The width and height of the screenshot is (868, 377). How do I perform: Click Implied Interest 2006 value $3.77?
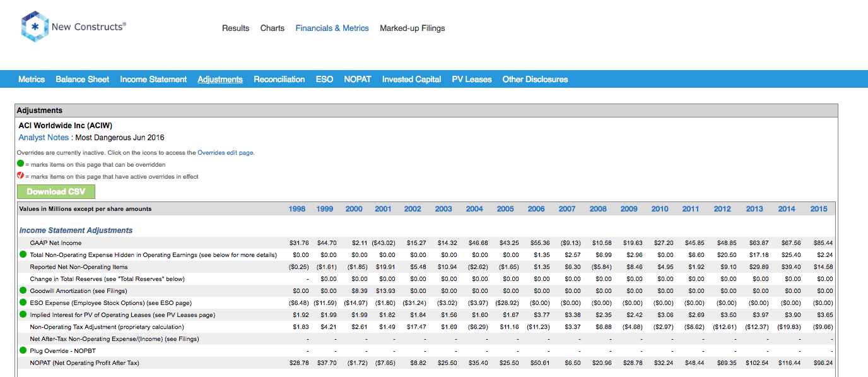click(x=541, y=315)
